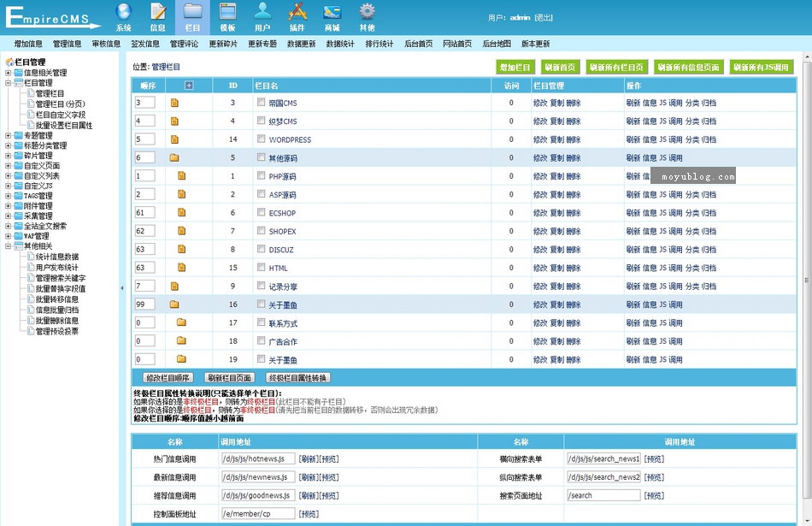
Task: Tick the ECSHOP row checkbox
Action: point(261,212)
